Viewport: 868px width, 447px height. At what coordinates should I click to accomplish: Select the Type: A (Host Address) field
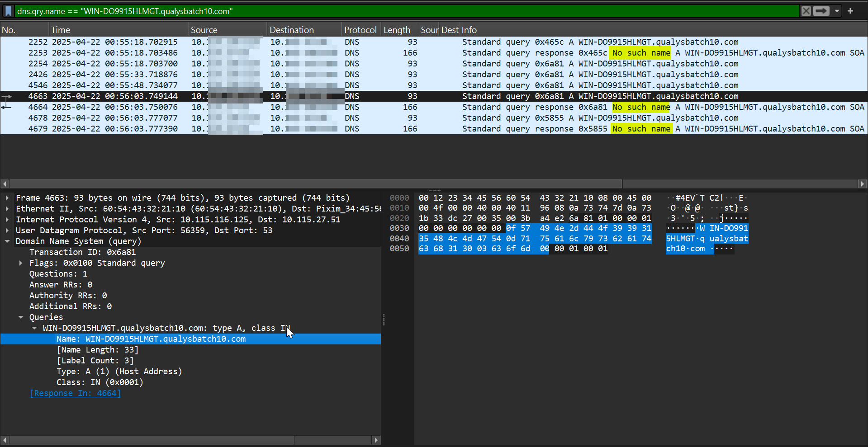click(x=119, y=371)
